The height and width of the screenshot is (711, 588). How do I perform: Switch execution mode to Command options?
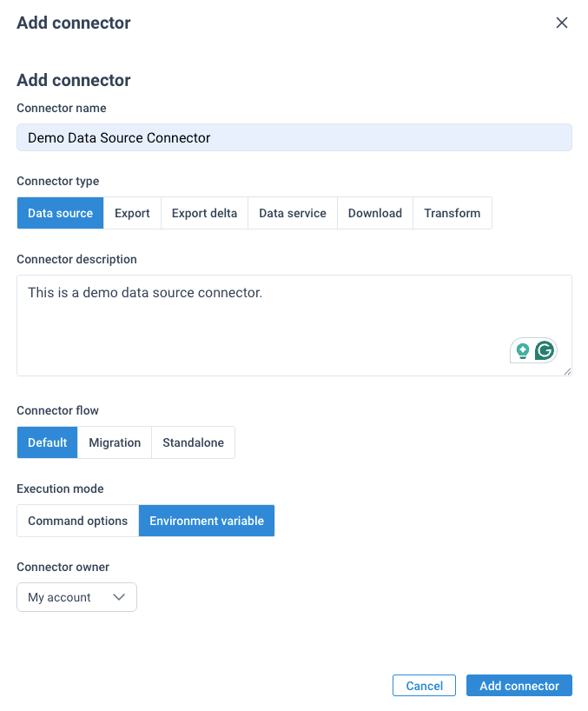coord(77,520)
